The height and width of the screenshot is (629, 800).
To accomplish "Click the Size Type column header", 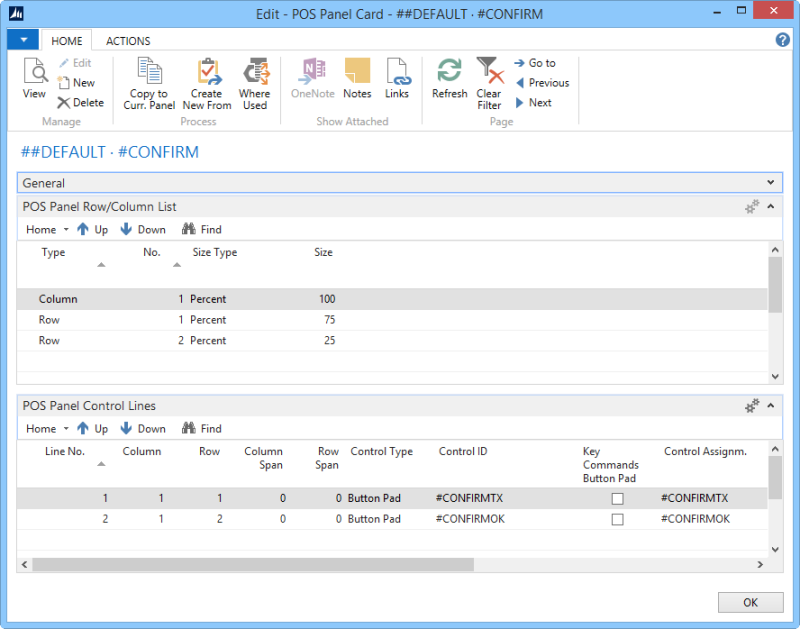I will point(215,253).
